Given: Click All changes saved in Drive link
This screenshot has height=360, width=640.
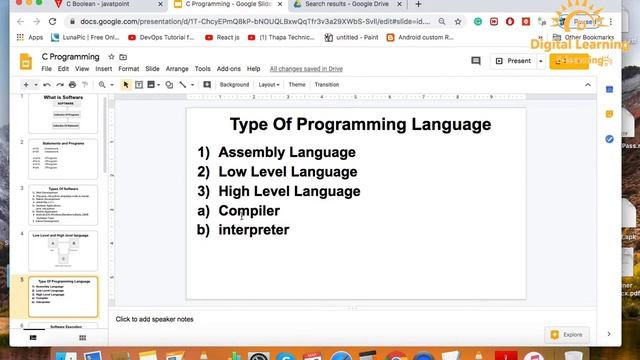Looking at the screenshot, I should tap(306, 69).
